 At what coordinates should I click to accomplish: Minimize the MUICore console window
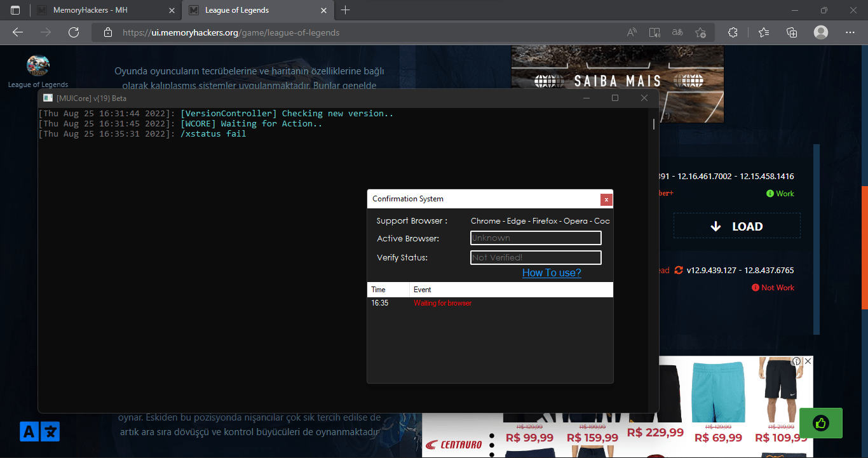(x=586, y=98)
